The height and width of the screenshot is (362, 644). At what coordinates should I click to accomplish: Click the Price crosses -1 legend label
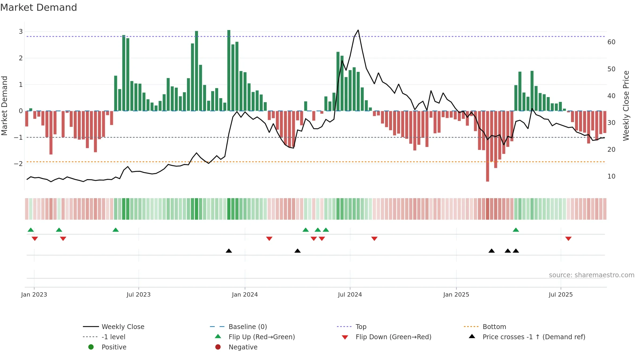click(534, 337)
